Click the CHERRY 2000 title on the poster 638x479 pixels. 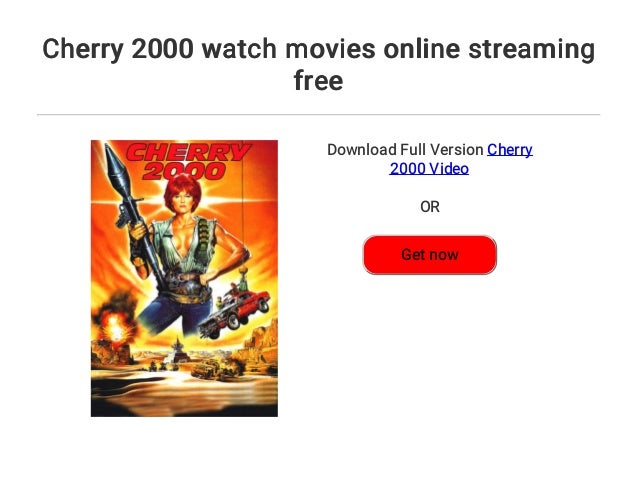coord(186,161)
